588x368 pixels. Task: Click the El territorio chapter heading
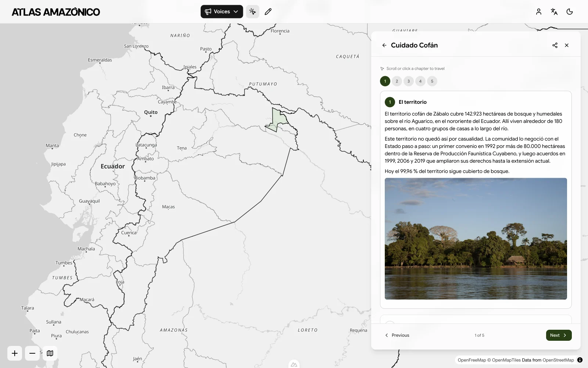click(412, 102)
